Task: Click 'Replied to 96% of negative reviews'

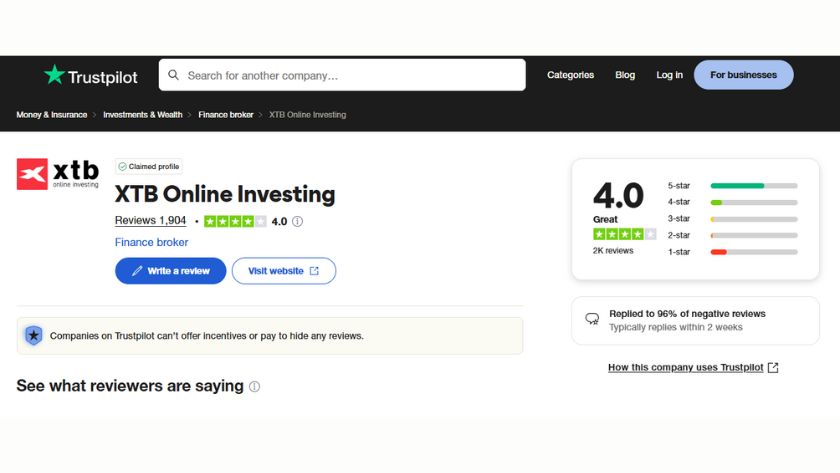Action: [687, 314]
